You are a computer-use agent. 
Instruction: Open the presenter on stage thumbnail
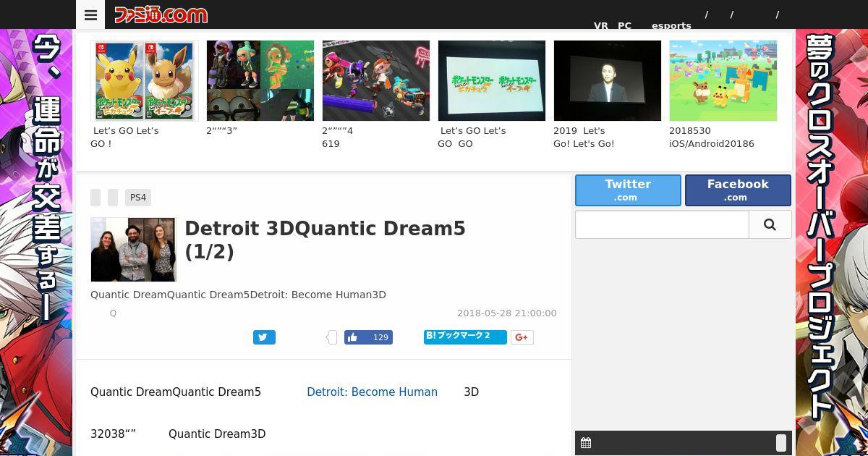coord(608,80)
